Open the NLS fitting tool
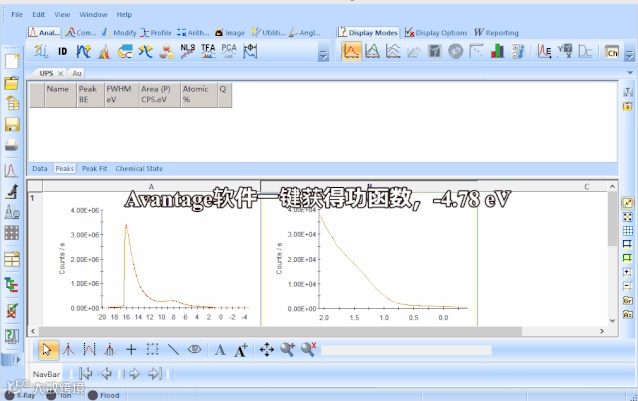The width and height of the screenshot is (638, 401). click(187, 51)
